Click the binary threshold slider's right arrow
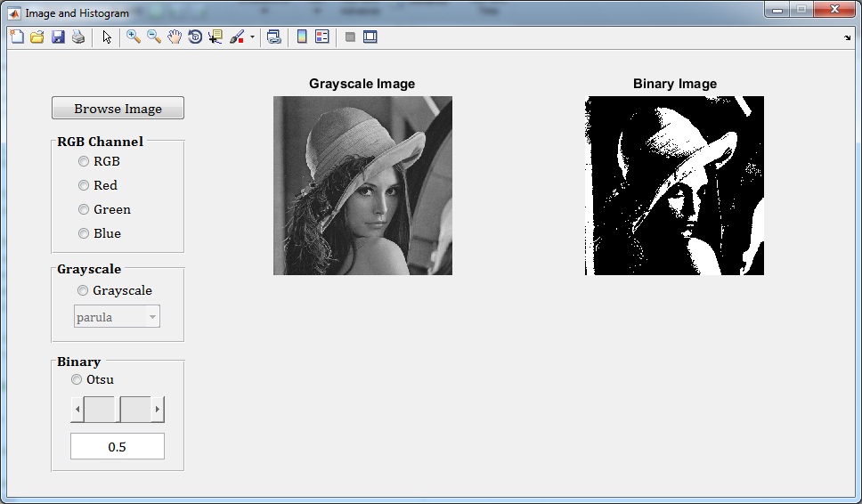 click(x=158, y=410)
